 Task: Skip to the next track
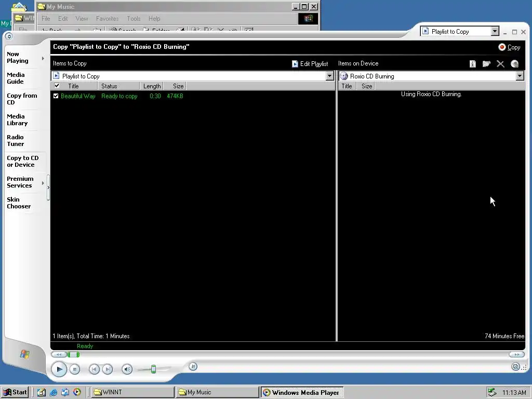pyautogui.click(x=108, y=369)
